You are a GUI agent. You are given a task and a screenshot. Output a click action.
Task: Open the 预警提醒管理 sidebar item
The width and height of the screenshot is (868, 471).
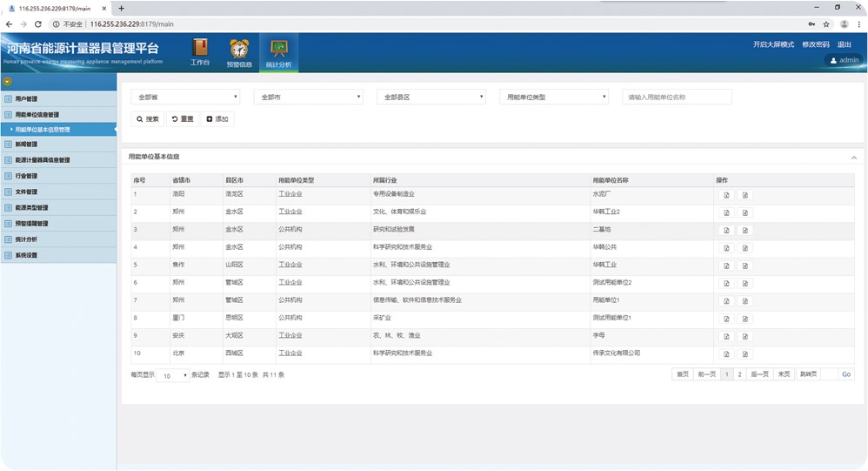click(58, 223)
